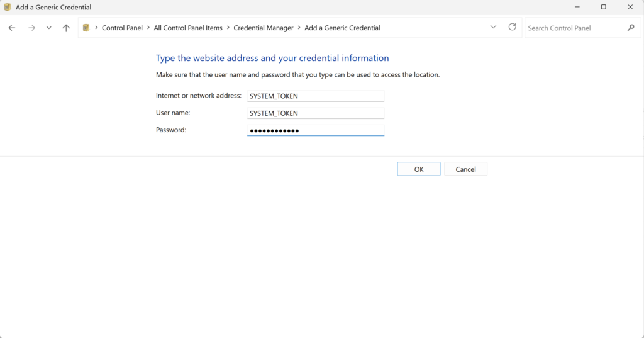Open the chevron after Credential Manager breadcrumb
Screen dimensions: 644x338
[299, 28]
